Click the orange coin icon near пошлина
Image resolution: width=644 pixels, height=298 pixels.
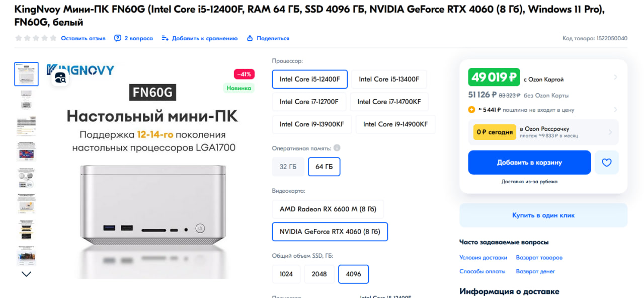(471, 110)
